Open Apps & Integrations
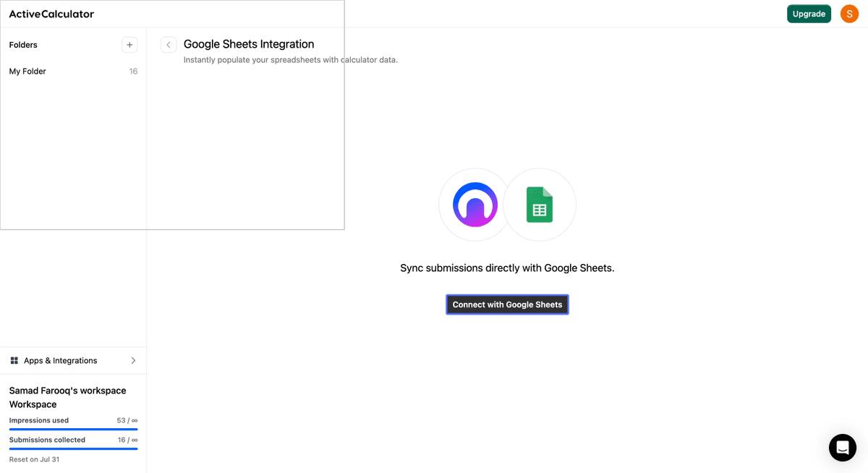 coord(73,360)
